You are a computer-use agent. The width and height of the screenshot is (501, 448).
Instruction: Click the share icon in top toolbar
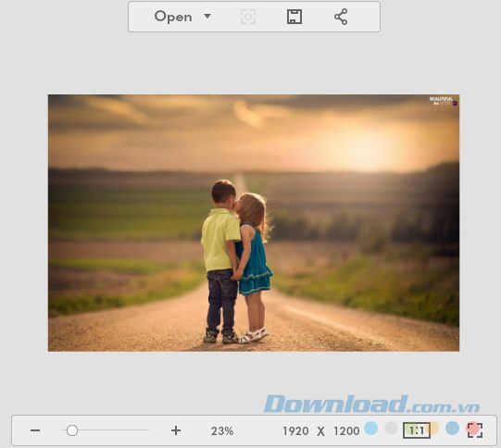(341, 17)
